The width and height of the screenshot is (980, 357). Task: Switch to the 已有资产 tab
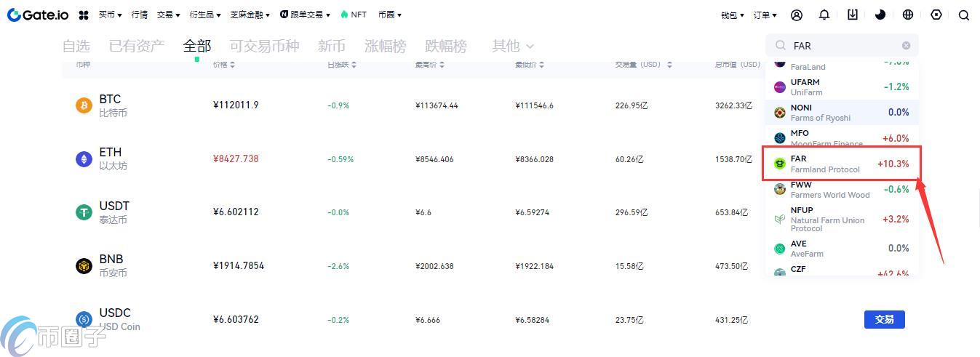point(137,46)
